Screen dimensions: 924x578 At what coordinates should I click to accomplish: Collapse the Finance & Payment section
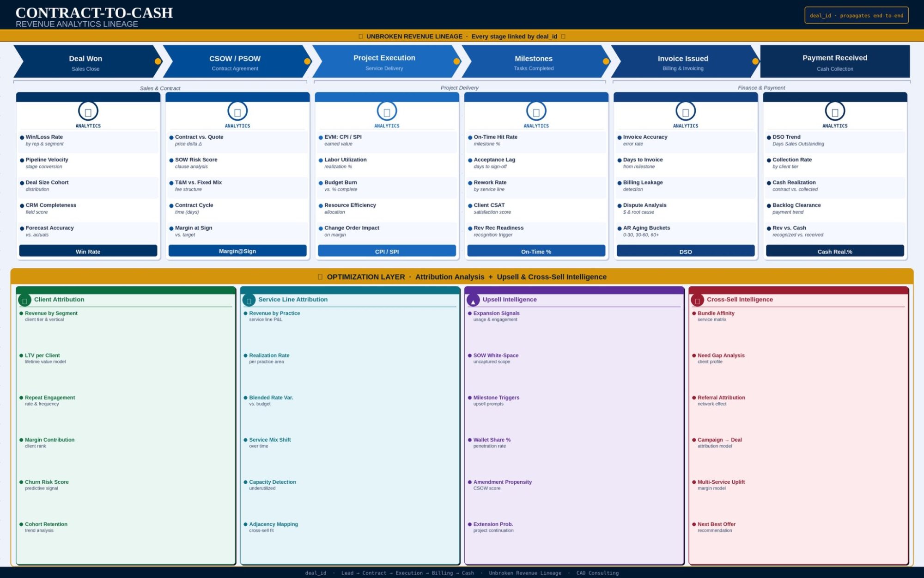click(x=760, y=87)
